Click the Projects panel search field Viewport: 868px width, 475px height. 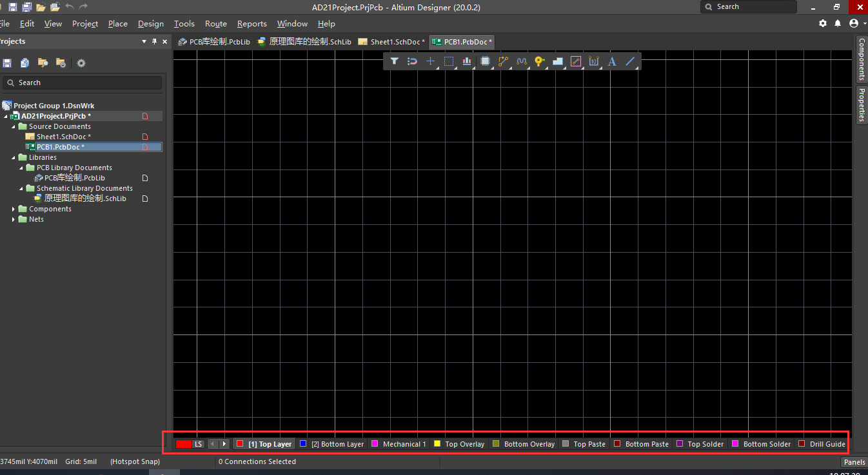click(x=82, y=82)
